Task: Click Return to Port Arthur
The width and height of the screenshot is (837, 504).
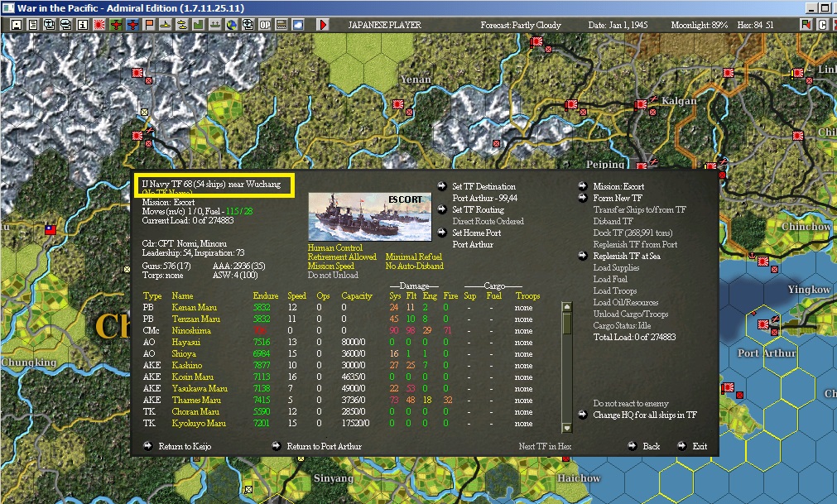Action: point(324,446)
